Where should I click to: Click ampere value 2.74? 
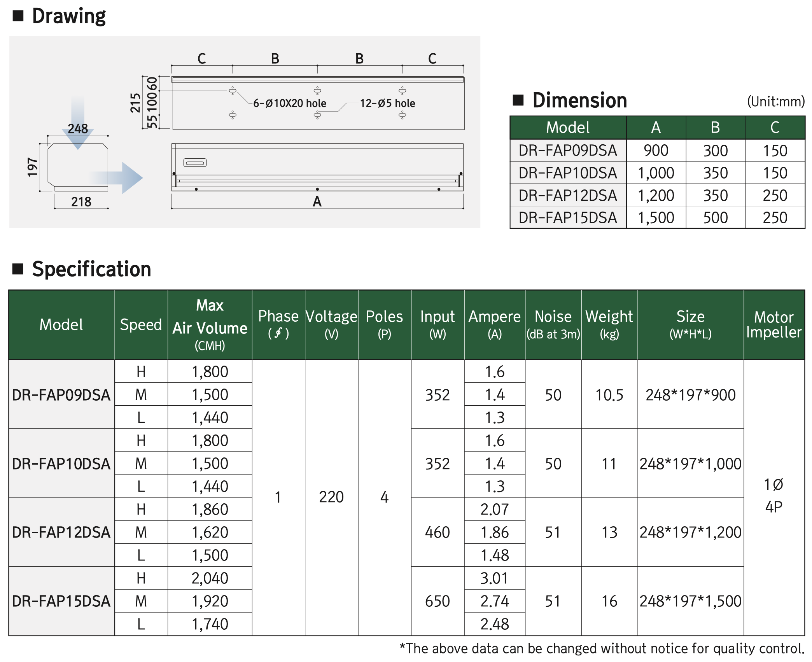(495, 601)
